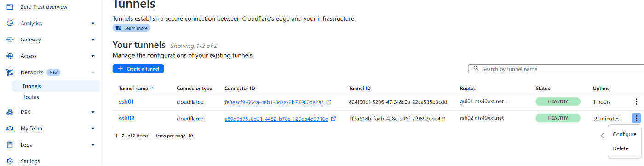644x166 pixels.
Task: Click the Logs sidebar icon
Action: [10, 145]
